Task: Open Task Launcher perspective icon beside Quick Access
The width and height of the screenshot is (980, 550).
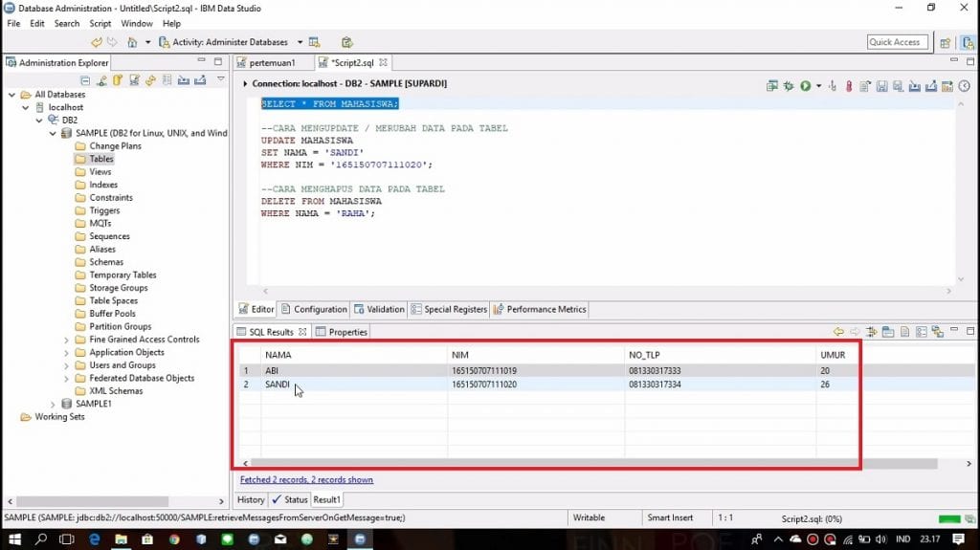Action: (x=946, y=42)
